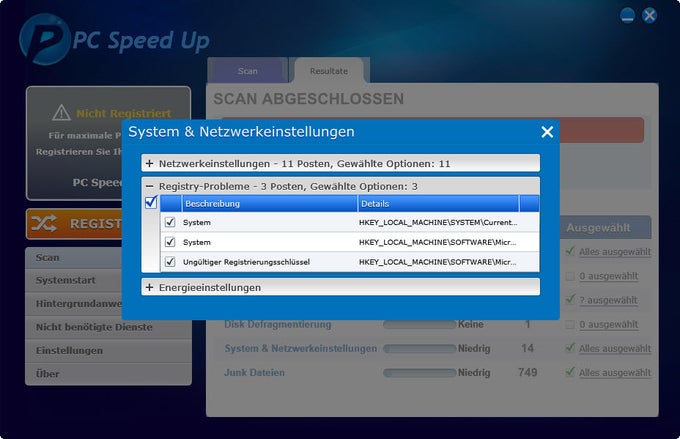
Task: Select the Ungültiger Registrierungsschlüssel description text
Action: pos(246,262)
